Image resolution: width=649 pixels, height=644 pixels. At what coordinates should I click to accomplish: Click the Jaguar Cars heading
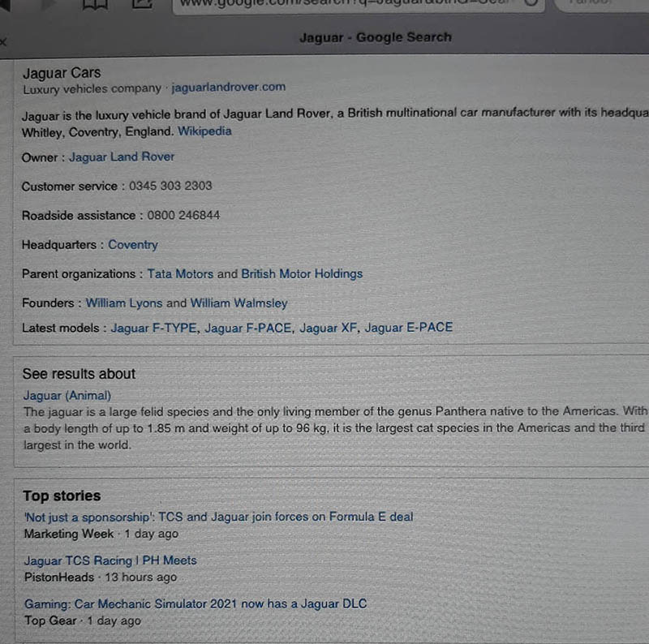62,73
